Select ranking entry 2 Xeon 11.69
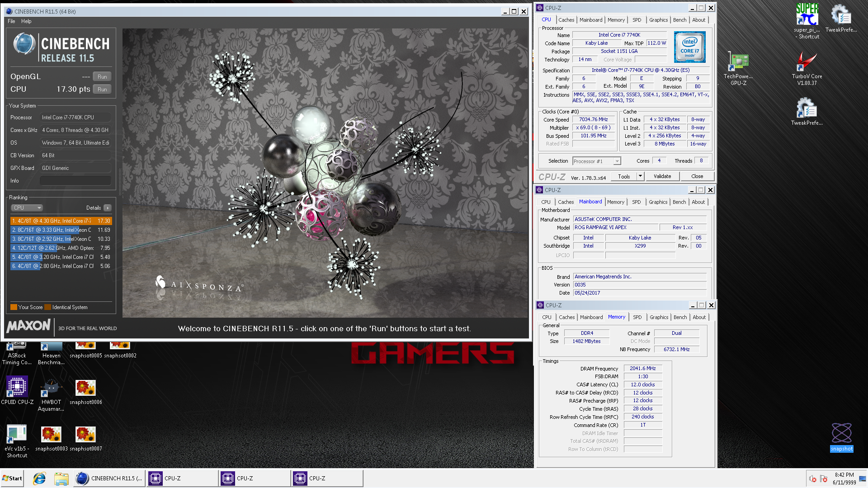Screen dimensions: 868x488 pyautogui.click(x=61, y=230)
